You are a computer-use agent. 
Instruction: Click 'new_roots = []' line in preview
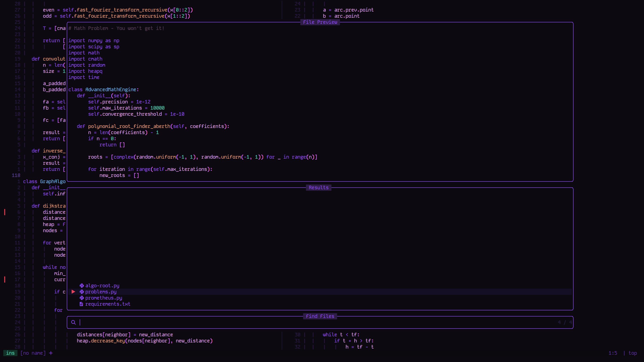119,175
